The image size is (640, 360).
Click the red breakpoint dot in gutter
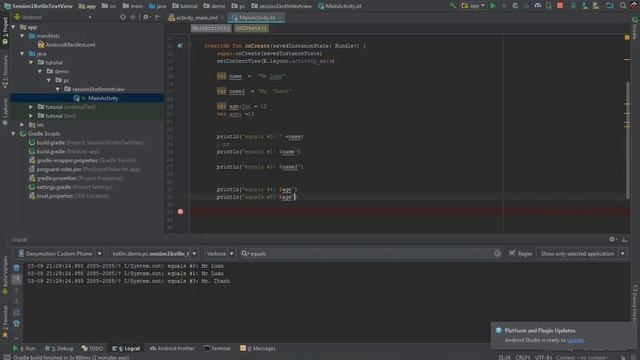180,211
